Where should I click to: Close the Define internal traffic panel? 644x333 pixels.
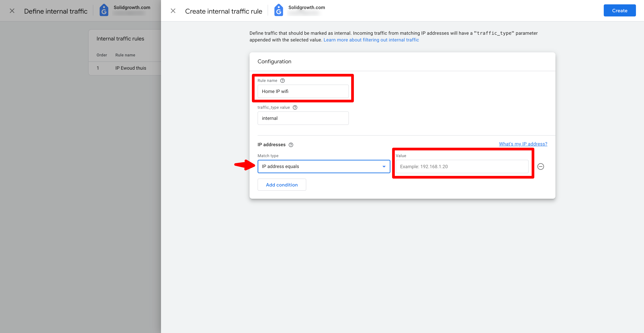12,11
